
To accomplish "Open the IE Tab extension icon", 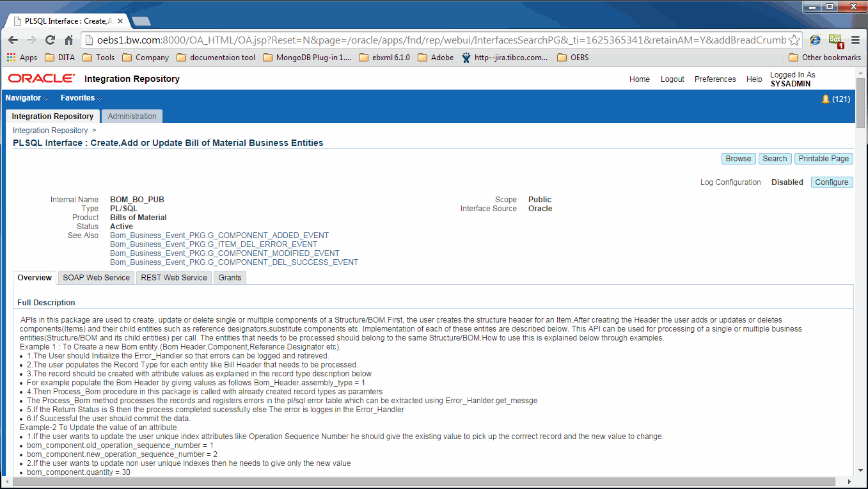I will 815,40.
